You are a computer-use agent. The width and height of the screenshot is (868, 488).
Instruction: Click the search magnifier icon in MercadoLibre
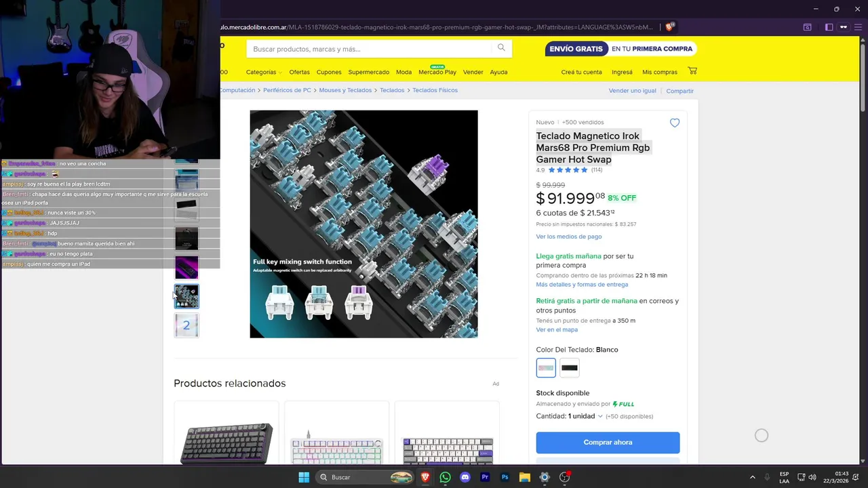click(x=501, y=48)
